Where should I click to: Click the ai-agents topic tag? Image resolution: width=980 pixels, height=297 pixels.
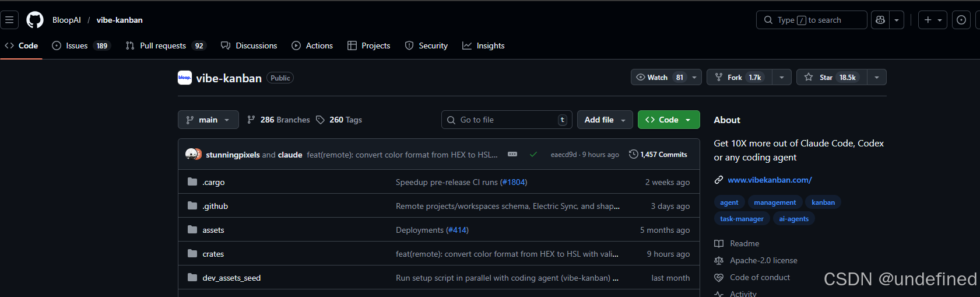pyautogui.click(x=794, y=219)
